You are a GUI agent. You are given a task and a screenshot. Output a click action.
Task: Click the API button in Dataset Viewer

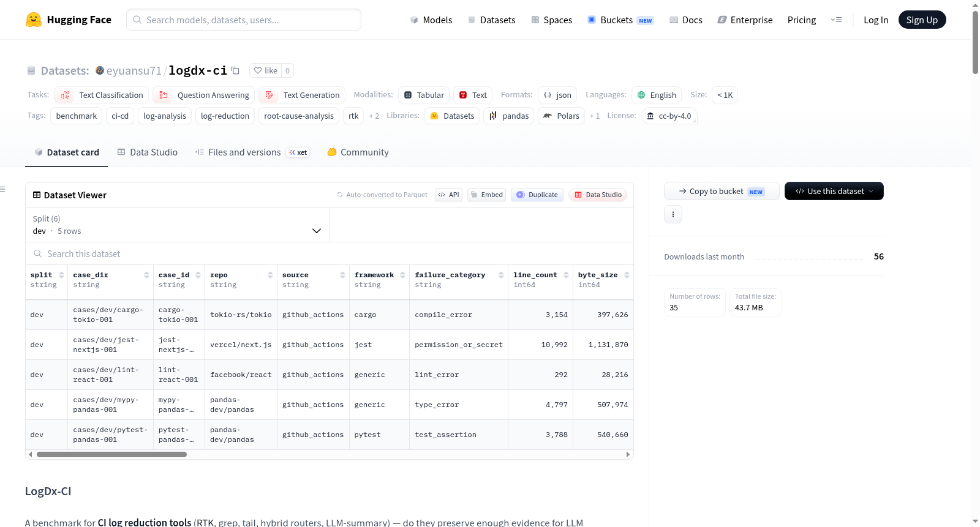pyautogui.click(x=448, y=195)
